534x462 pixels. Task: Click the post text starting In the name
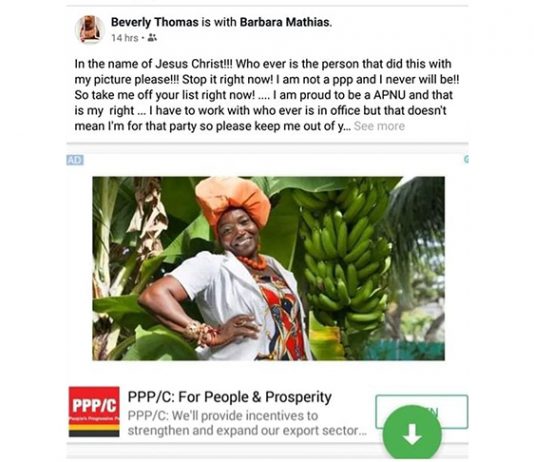pyautogui.click(x=267, y=95)
